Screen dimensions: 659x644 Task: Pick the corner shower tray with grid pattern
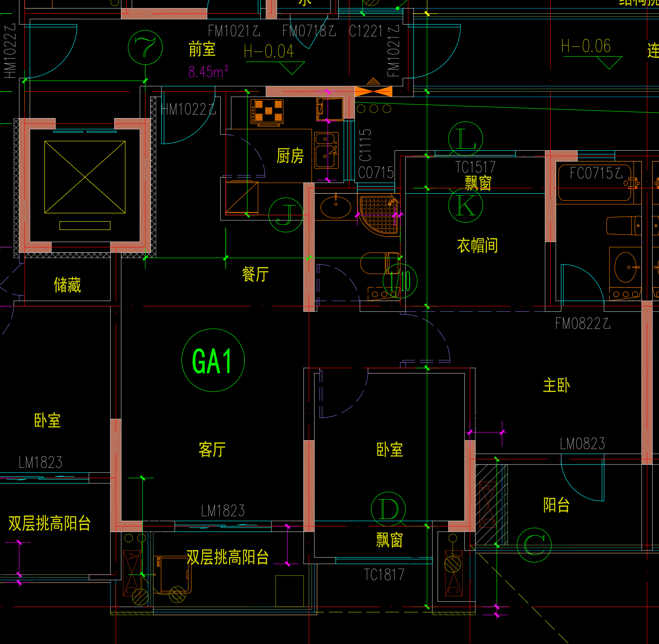click(x=380, y=215)
